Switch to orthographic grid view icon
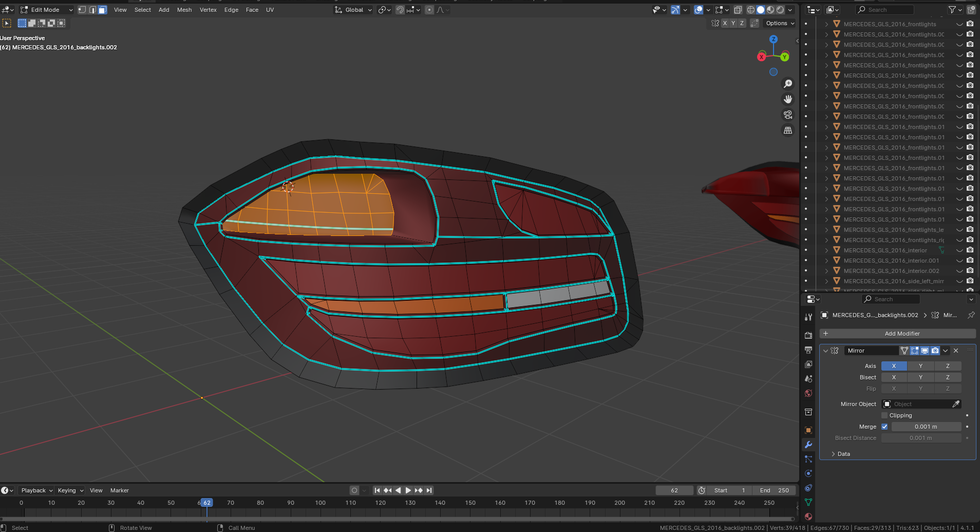980x532 pixels. (788, 131)
